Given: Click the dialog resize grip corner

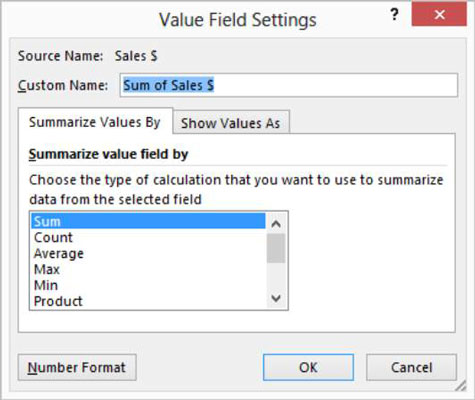Looking at the screenshot, I should pos(461,386).
